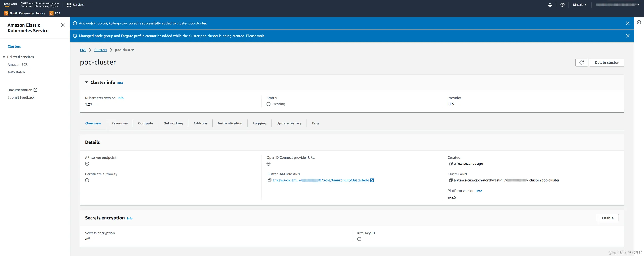Follow the EKS breadcrumb link

coord(83,50)
